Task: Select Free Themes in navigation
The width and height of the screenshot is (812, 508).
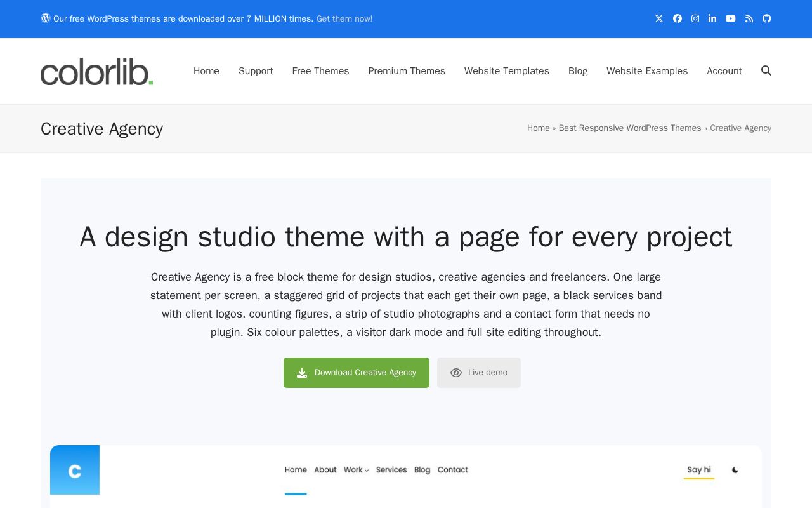Action: (320, 71)
